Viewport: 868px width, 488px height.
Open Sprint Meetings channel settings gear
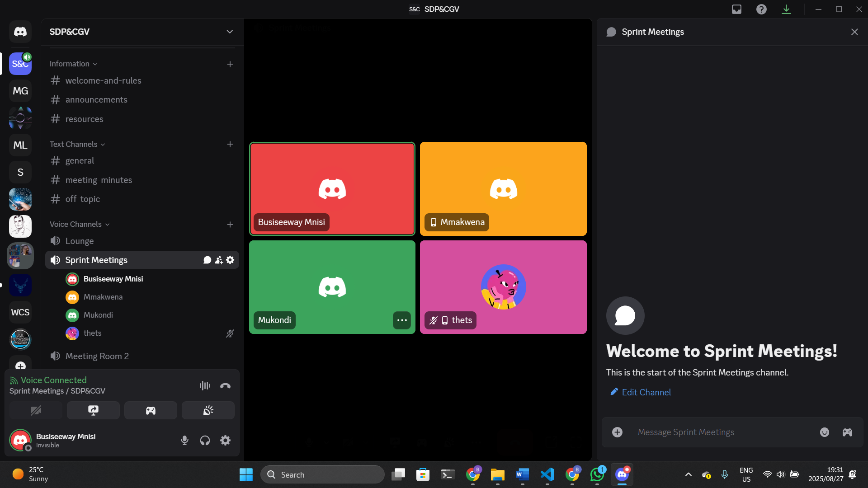pos(230,260)
